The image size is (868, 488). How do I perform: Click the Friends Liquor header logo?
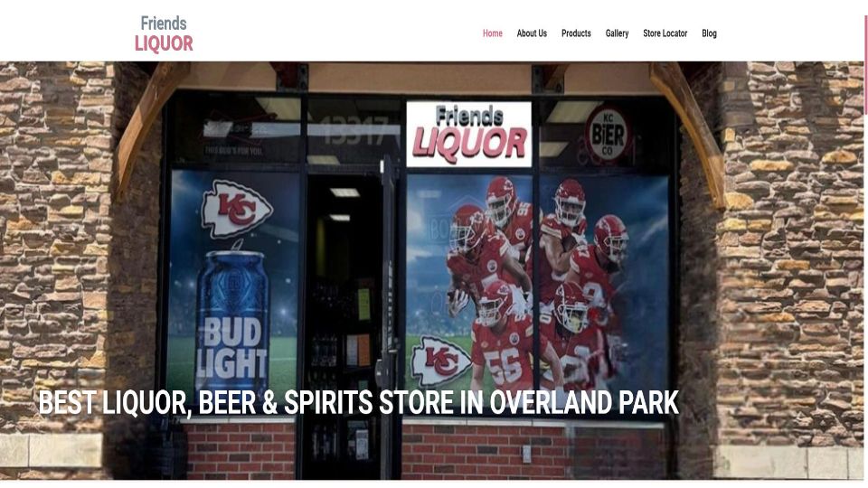pyautogui.click(x=164, y=33)
